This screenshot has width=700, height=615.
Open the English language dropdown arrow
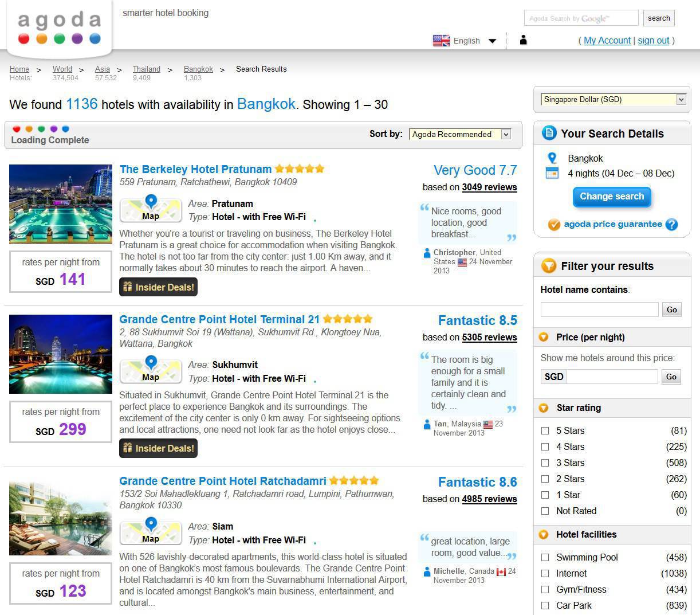point(492,41)
